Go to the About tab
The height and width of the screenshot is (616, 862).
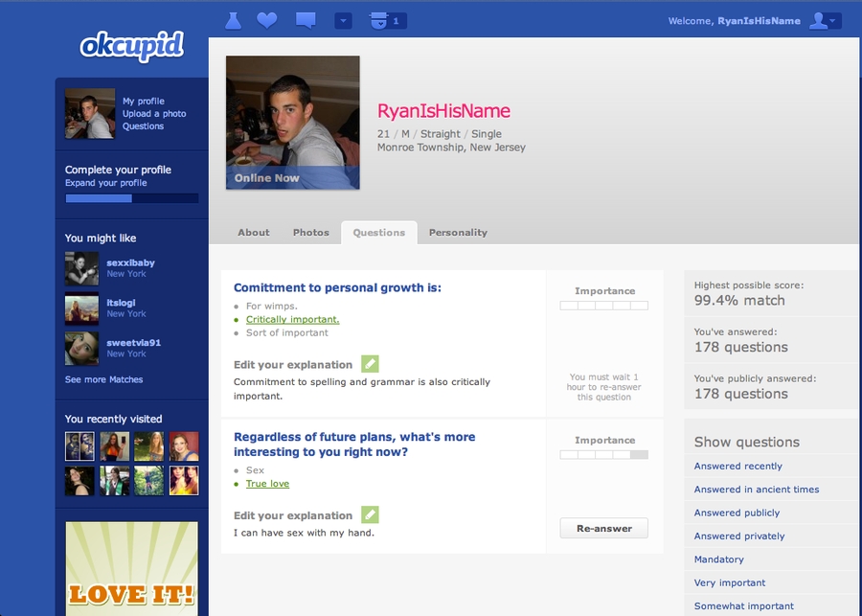254,233
